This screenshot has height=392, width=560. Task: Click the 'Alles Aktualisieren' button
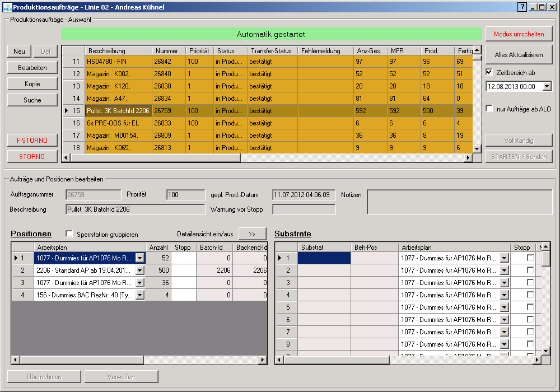(519, 55)
